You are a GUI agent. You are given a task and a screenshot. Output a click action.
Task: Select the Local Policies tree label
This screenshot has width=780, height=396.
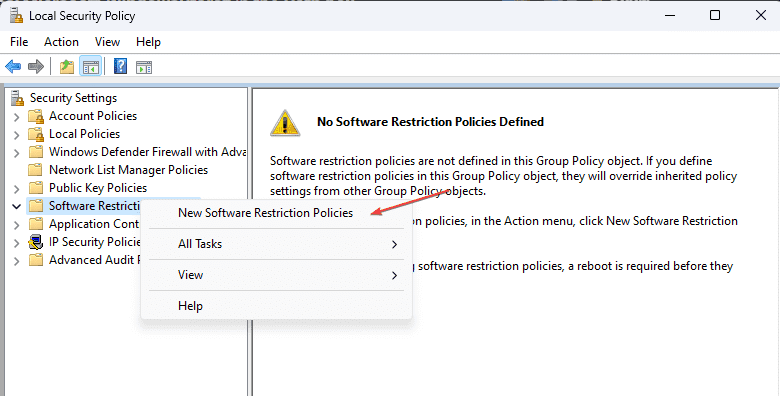[x=85, y=134]
